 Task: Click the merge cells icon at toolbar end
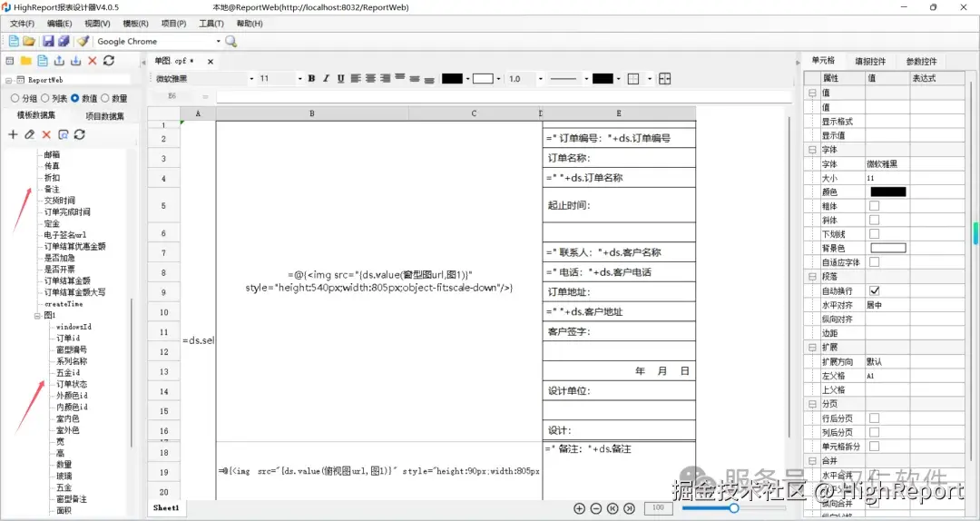[665, 79]
